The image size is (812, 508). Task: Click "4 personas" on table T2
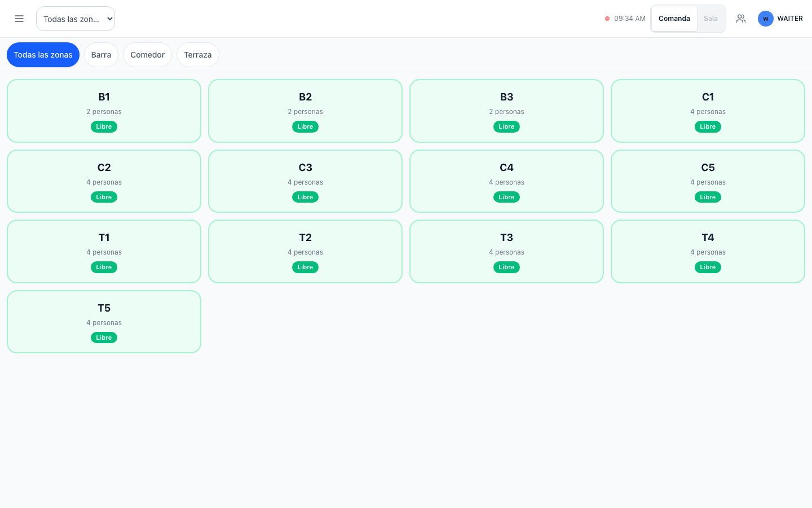[x=305, y=252]
